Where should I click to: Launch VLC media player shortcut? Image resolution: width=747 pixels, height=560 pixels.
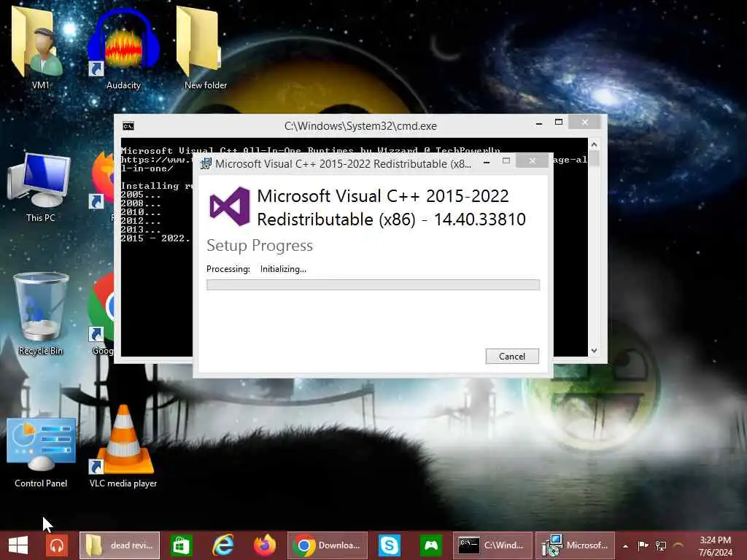click(x=123, y=448)
